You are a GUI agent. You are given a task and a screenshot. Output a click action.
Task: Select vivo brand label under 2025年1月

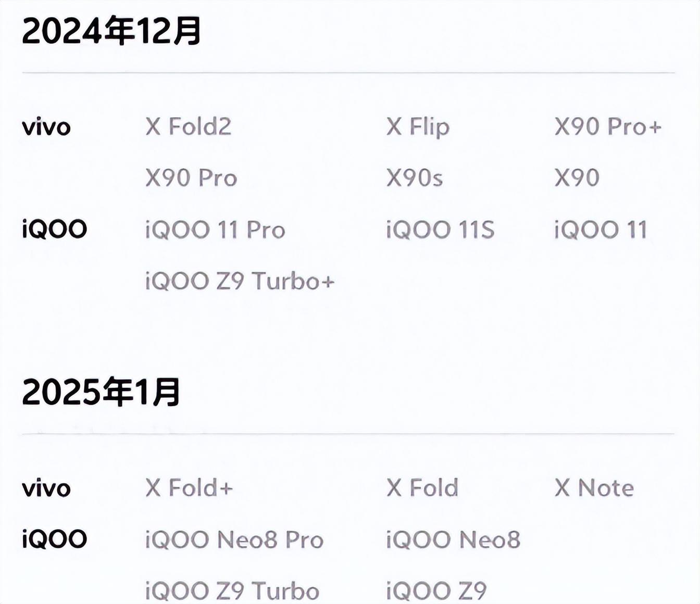(46, 488)
